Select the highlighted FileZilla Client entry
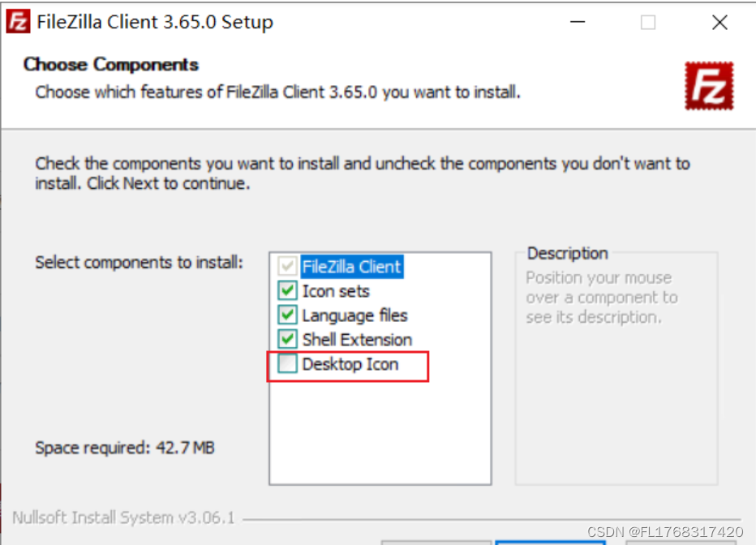The width and height of the screenshot is (756, 545). pyautogui.click(x=351, y=267)
